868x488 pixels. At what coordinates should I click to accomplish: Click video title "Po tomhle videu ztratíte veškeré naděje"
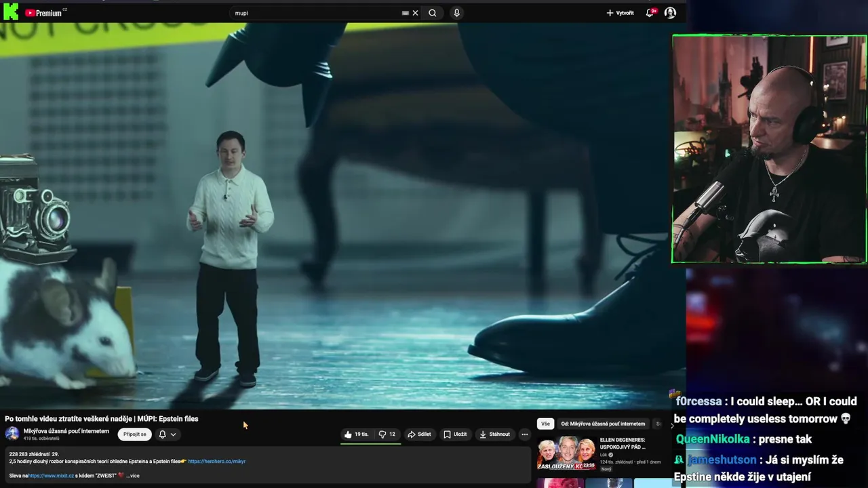[102, 419]
